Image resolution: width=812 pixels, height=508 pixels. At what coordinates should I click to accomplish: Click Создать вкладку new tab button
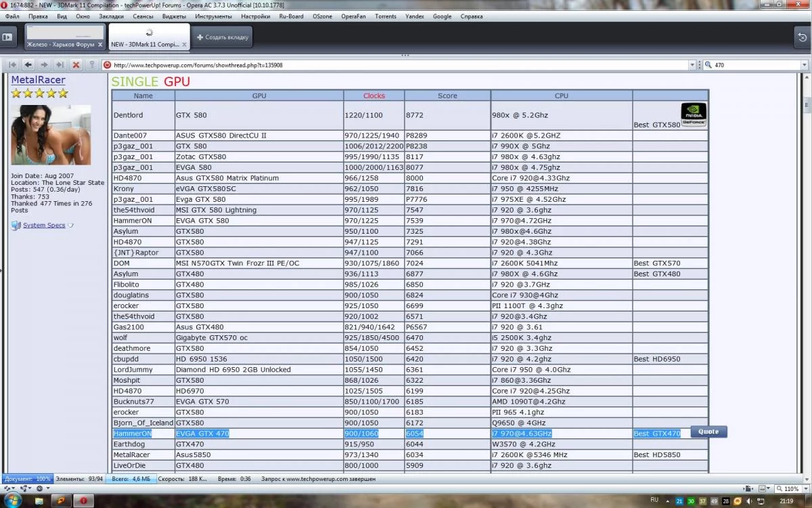(223, 37)
